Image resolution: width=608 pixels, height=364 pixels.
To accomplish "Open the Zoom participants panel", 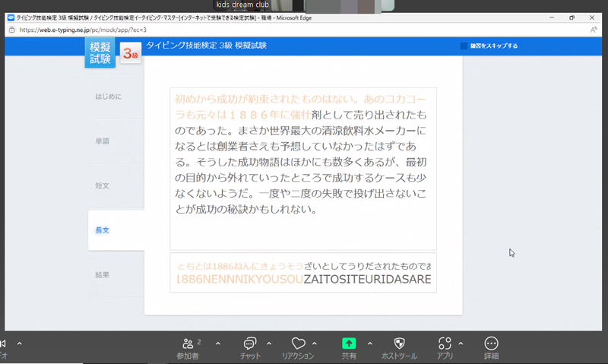I will click(188, 349).
